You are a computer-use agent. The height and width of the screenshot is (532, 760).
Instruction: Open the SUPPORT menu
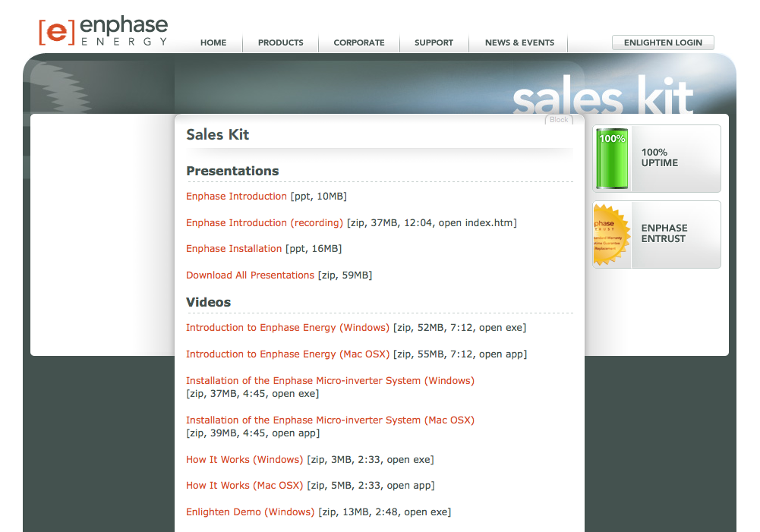tap(434, 42)
